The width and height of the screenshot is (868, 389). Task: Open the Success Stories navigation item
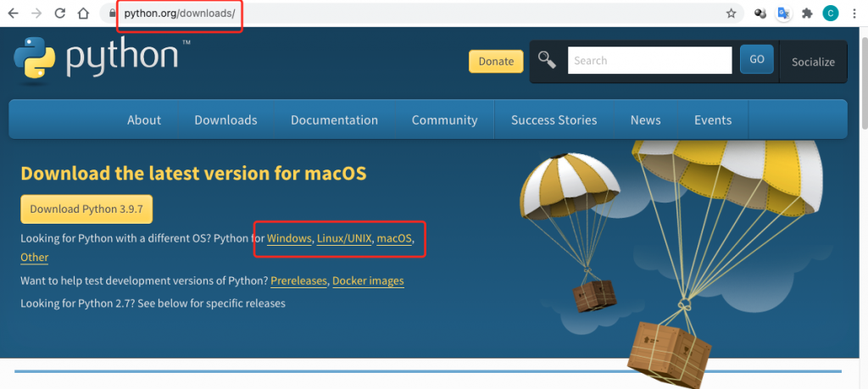click(554, 120)
